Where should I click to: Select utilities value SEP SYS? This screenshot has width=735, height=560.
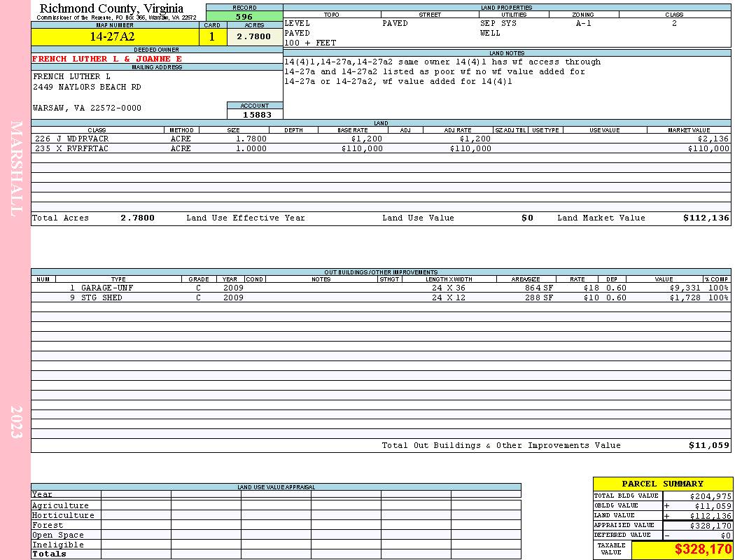[498, 23]
